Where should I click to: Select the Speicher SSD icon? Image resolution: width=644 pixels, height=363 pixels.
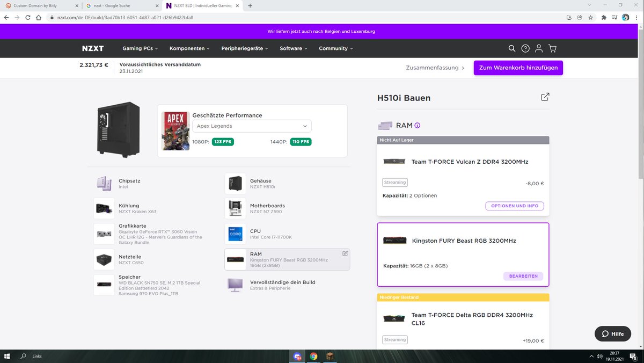(104, 285)
